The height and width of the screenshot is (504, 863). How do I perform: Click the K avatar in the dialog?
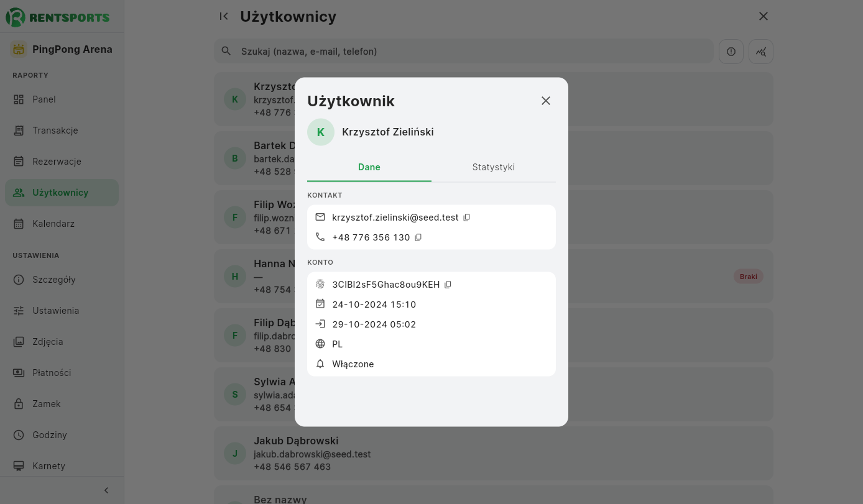(x=321, y=132)
